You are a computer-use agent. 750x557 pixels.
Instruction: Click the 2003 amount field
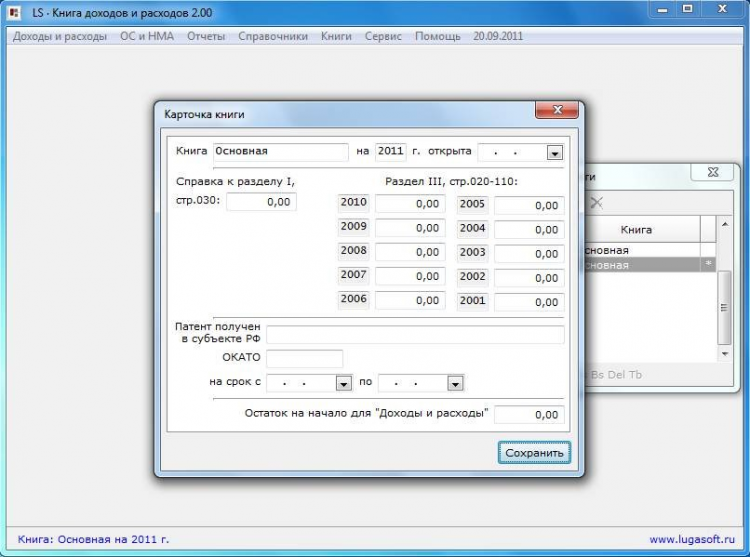click(529, 254)
